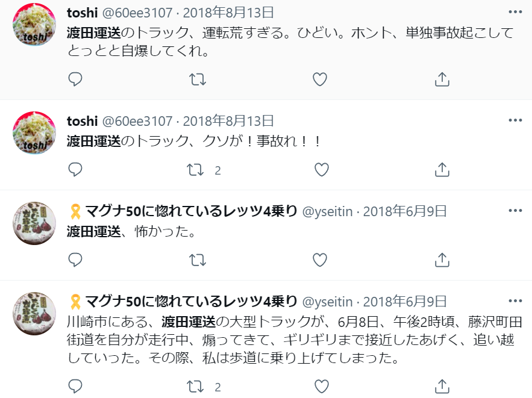Retweet toshi's first 渡田運送 tweet
Viewport: 532px width, 398px height.
198,79
